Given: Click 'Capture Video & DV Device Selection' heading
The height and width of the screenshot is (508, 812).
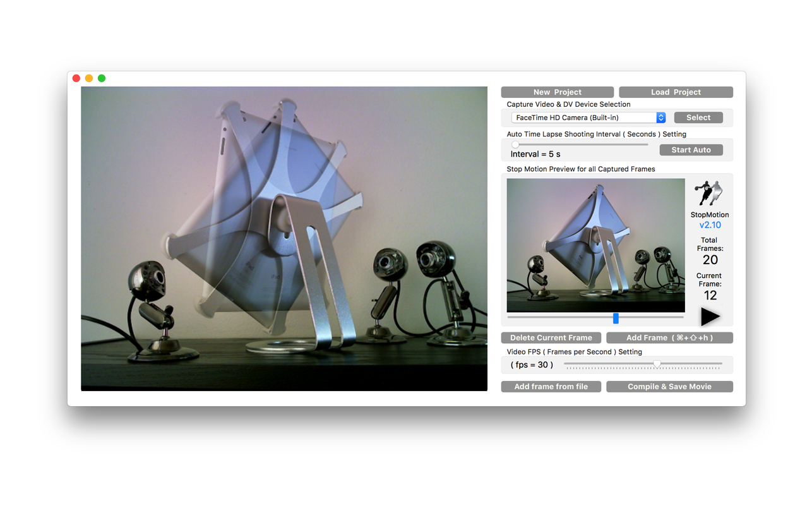Looking at the screenshot, I should [x=568, y=104].
